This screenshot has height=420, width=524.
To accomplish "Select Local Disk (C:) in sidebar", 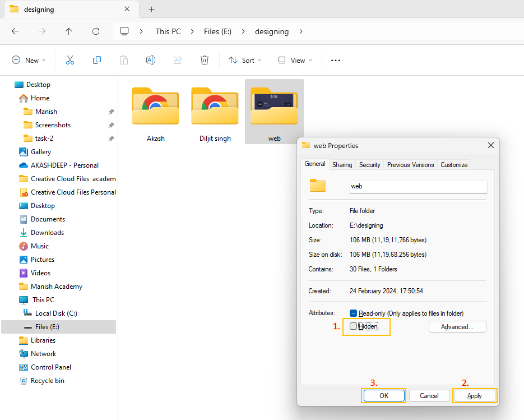I will pyautogui.click(x=56, y=313).
